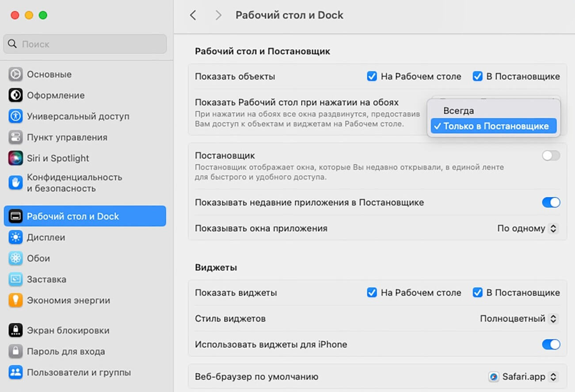The image size is (575, 392).
Task: Open the Обои flower icon
Action: [x=15, y=258]
